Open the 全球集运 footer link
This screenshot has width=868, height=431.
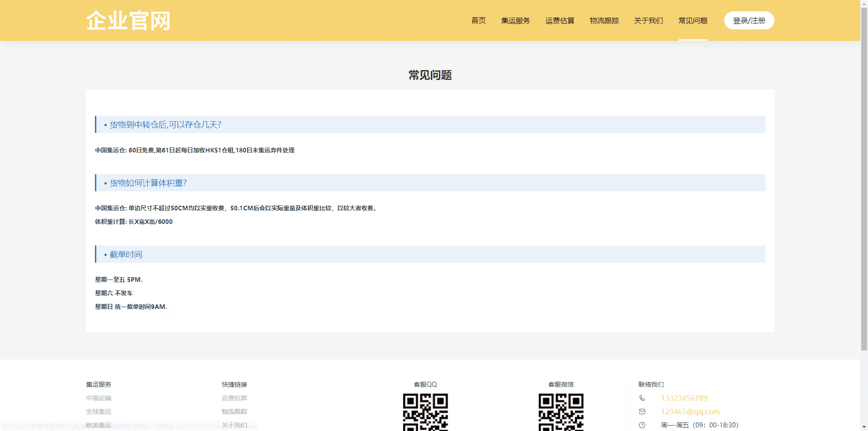tap(99, 412)
